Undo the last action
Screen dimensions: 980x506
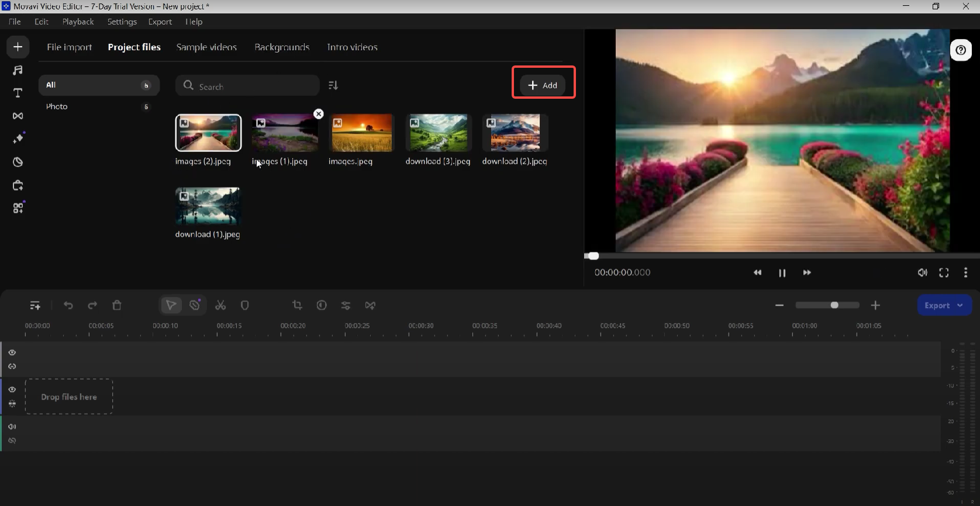coord(68,305)
